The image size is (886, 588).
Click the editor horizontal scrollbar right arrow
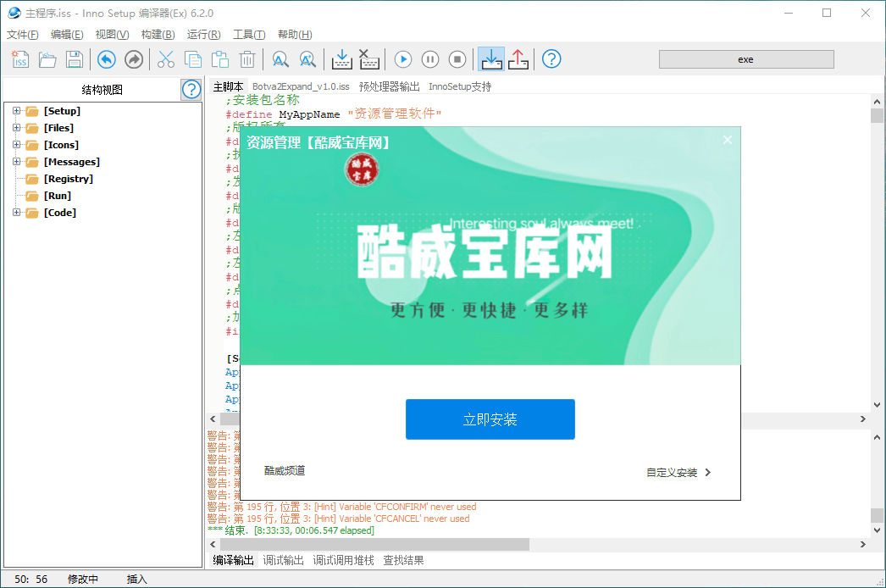[x=863, y=419]
